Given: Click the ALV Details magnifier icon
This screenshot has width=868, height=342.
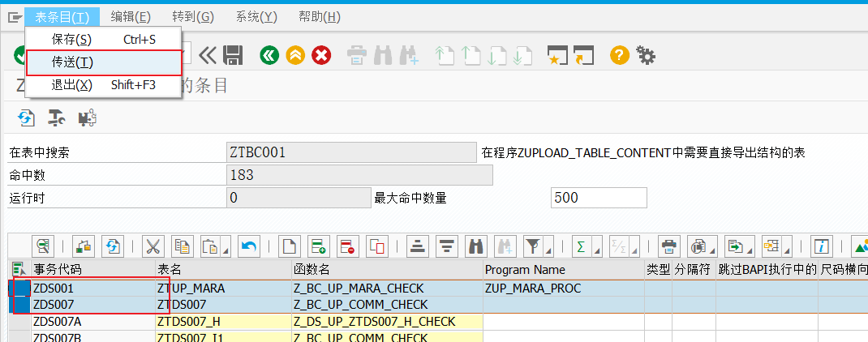Looking at the screenshot, I should click(43, 246).
